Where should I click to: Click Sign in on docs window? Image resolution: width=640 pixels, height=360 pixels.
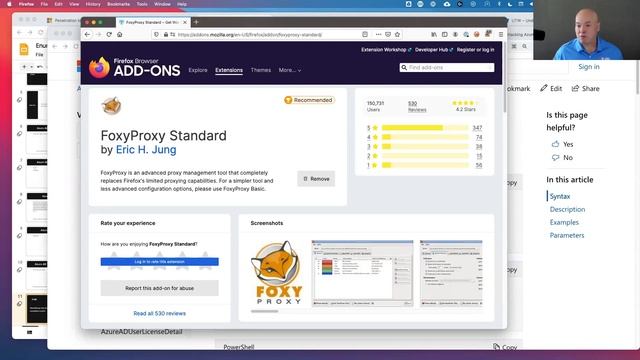[x=589, y=67]
